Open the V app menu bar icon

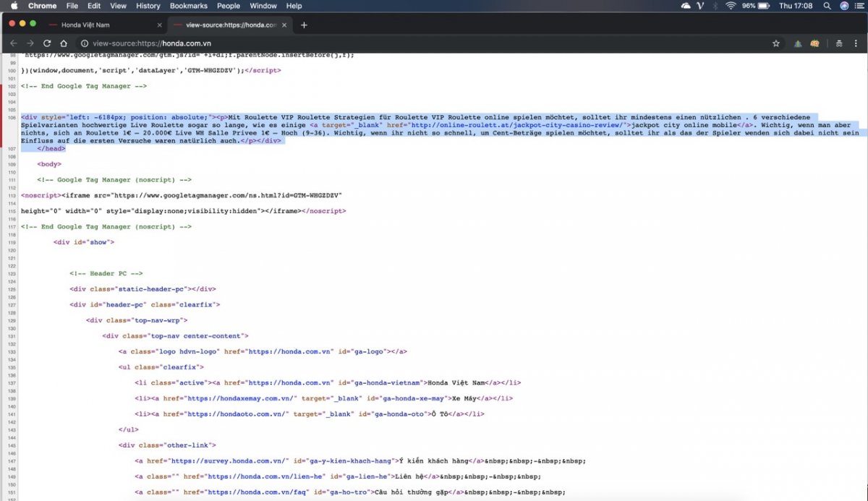point(700,6)
